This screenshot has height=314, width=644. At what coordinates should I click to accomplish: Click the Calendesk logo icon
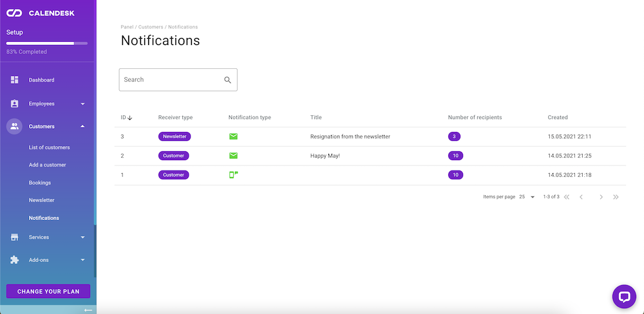click(14, 13)
